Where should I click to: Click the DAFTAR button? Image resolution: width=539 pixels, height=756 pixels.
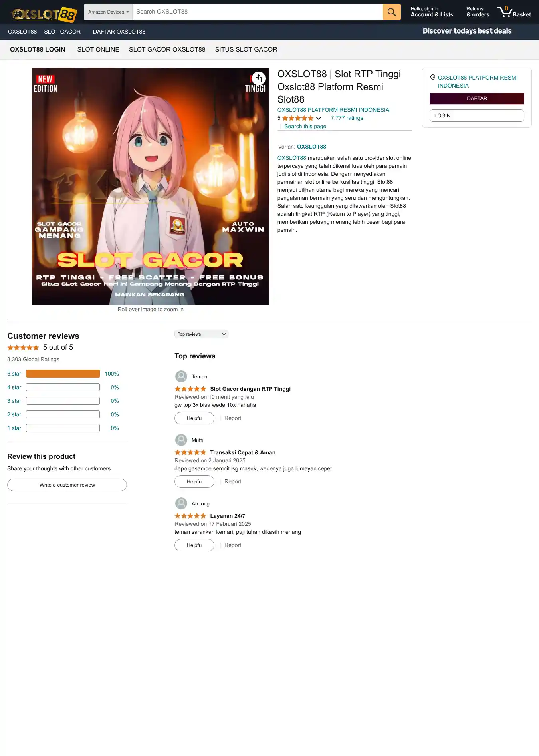coord(477,99)
